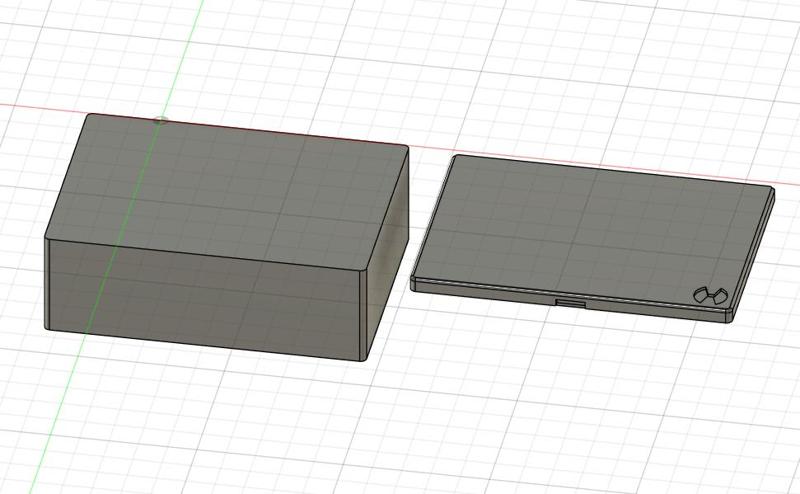Select the small rectangular notch on the lid edge
The width and height of the screenshot is (800, 494).
[570, 303]
